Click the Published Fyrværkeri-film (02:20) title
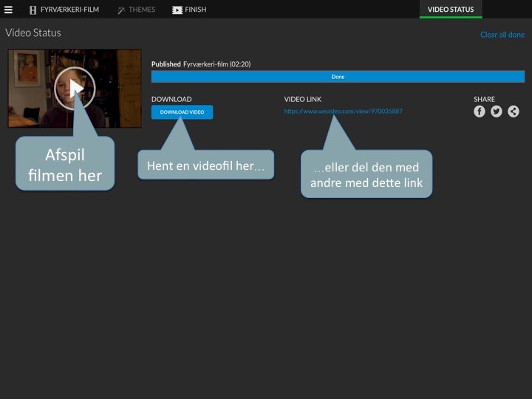Viewport: 532px width, 399px height. (201, 64)
